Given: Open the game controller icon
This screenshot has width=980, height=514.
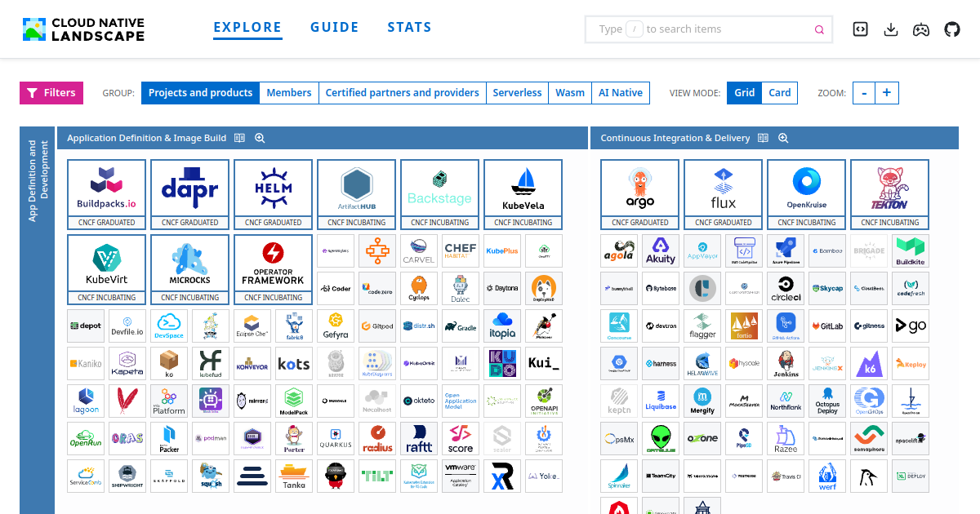Looking at the screenshot, I should click(921, 29).
